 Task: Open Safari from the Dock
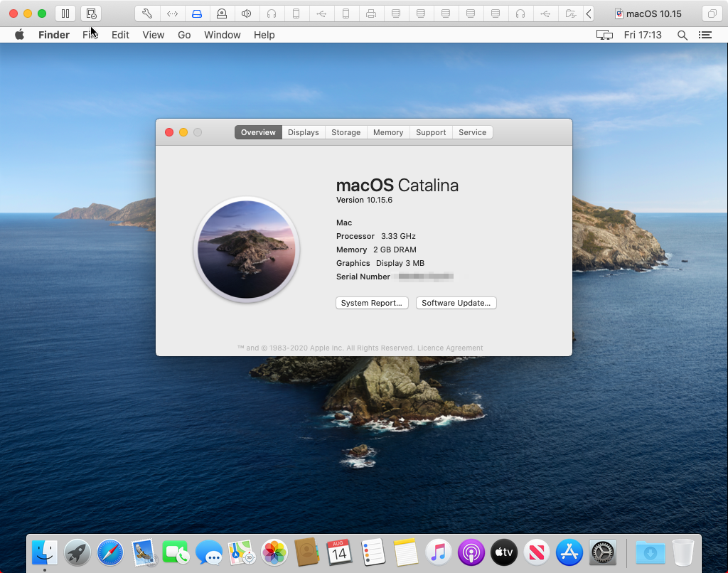pos(110,552)
